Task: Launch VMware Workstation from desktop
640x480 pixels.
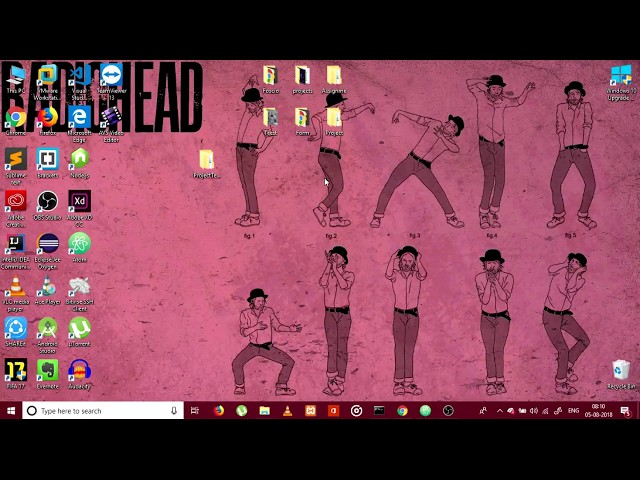Action: [47, 82]
